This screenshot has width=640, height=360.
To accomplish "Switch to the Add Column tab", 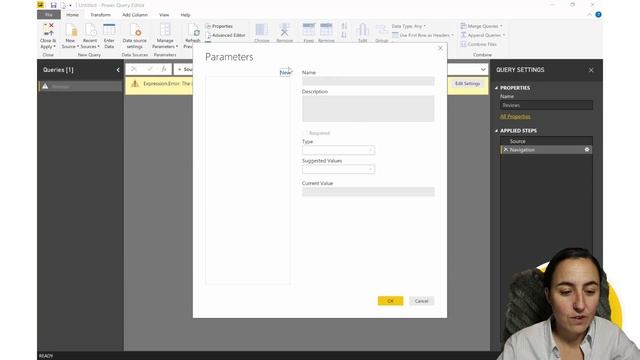I will (135, 15).
